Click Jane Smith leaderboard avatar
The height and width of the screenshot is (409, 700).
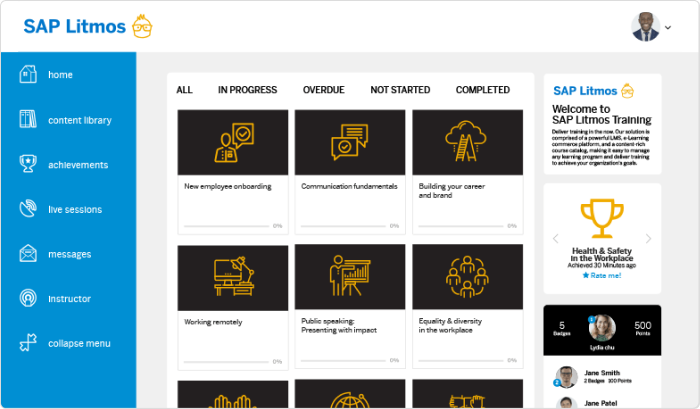point(566,377)
